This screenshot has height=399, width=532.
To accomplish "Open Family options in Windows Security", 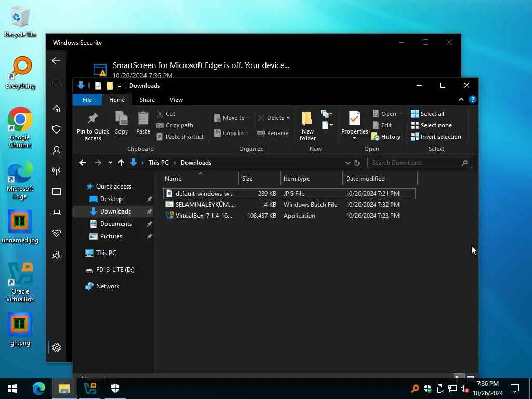I will point(57,255).
